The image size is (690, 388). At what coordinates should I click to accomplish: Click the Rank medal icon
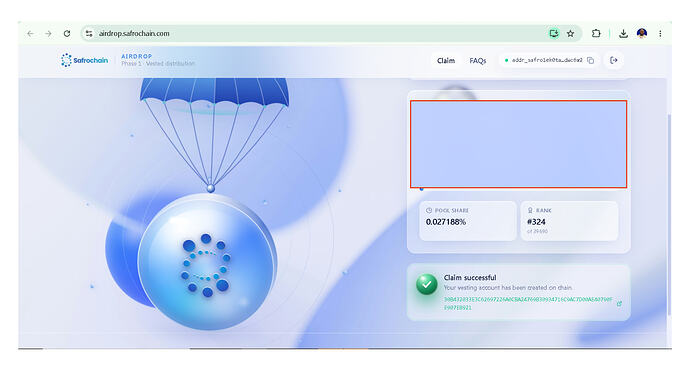coord(530,210)
